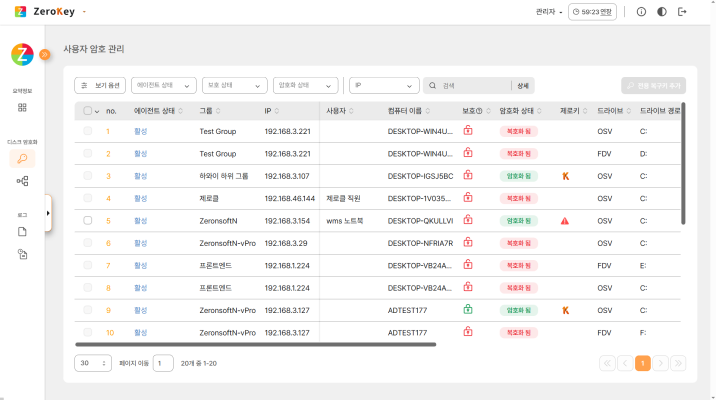716x400 pixels.
Task: Open the 관리자 user menu
Action: (548, 12)
